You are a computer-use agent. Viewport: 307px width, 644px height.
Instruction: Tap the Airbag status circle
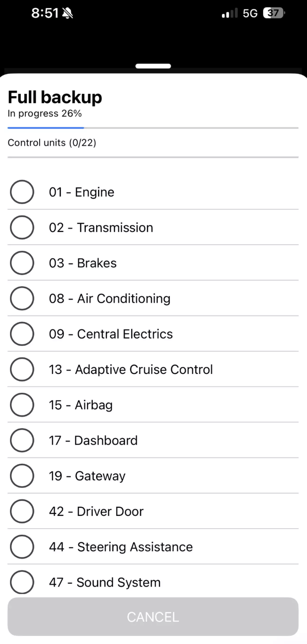[x=22, y=405]
